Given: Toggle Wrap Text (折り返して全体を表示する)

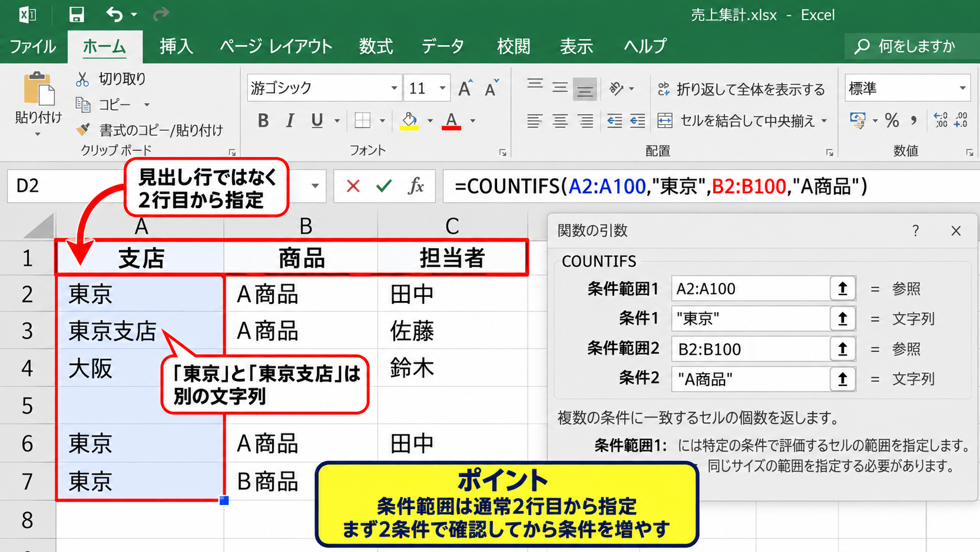Looking at the screenshot, I should 741,89.
